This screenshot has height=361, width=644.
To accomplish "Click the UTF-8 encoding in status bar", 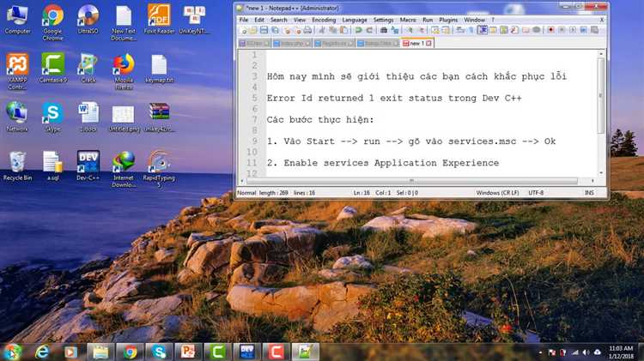I will click(536, 193).
